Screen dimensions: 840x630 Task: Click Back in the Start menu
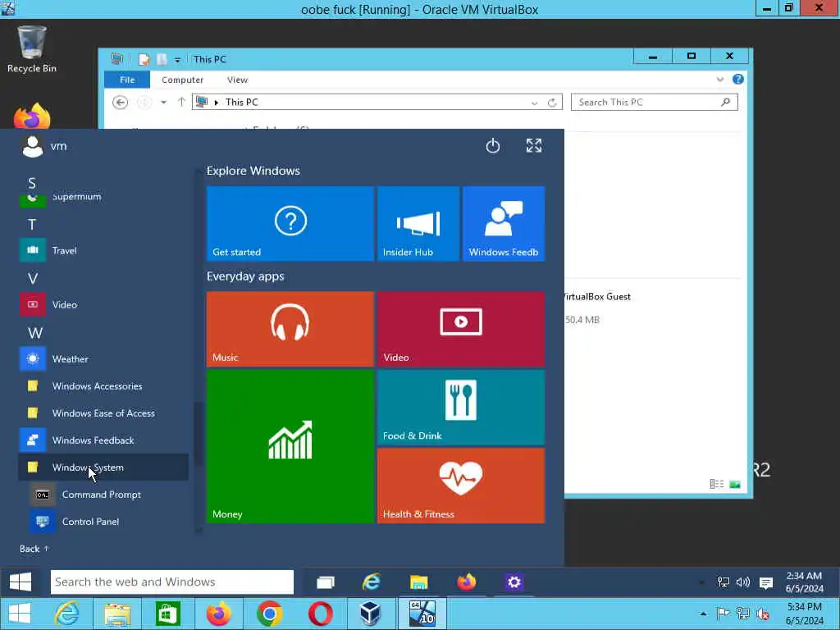click(x=34, y=549)
